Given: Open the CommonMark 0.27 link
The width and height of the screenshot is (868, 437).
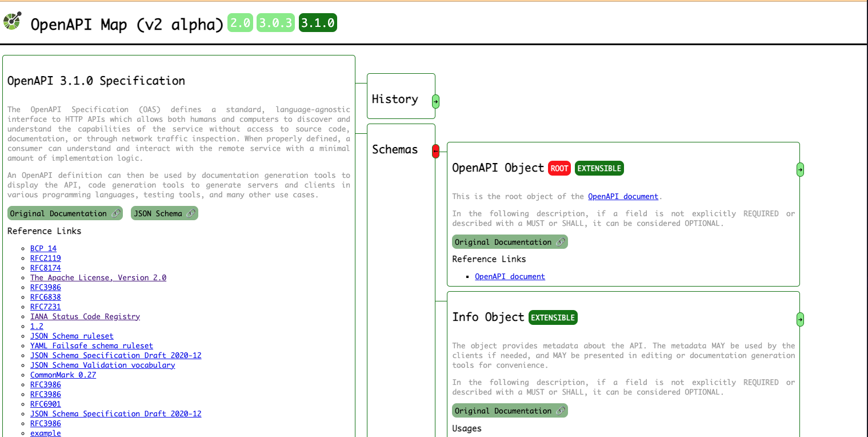Looking at the screenshot, I should pyautogui.click(x=63, y=375).
